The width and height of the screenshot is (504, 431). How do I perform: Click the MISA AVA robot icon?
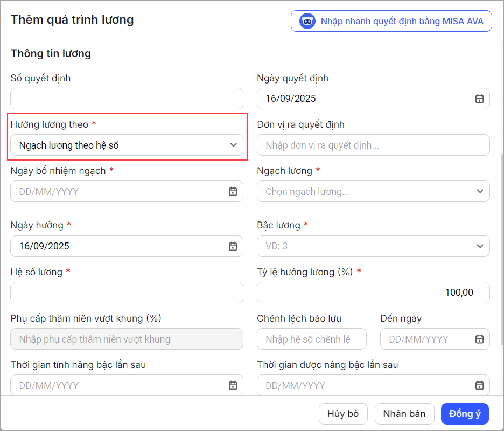[x=307, y=22]
